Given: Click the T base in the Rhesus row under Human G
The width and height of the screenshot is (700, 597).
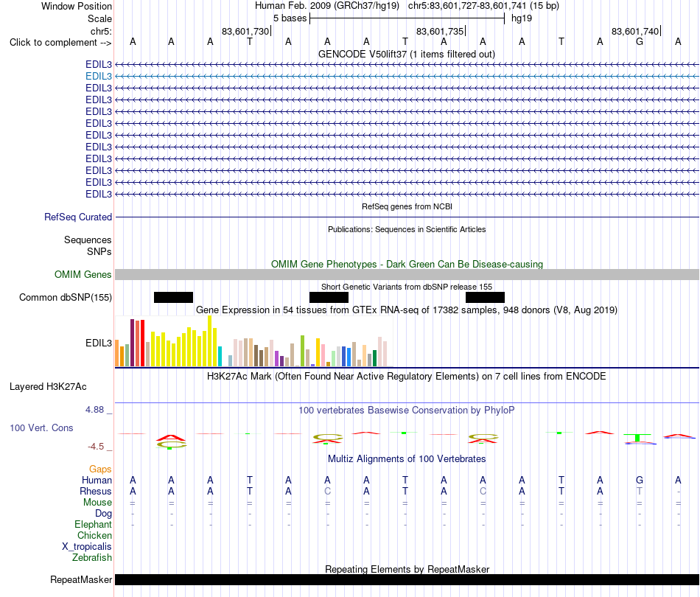Looking at the screenshot, I should (x=640, y=491).
